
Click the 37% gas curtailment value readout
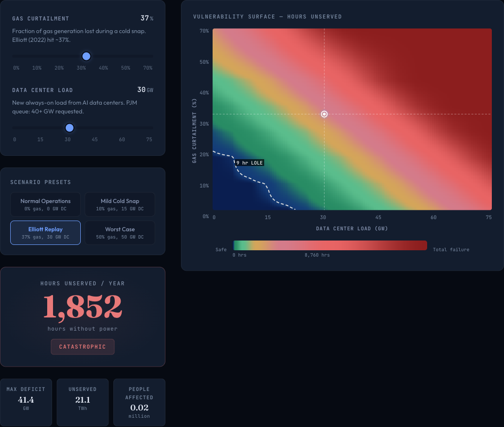(147, 18)
